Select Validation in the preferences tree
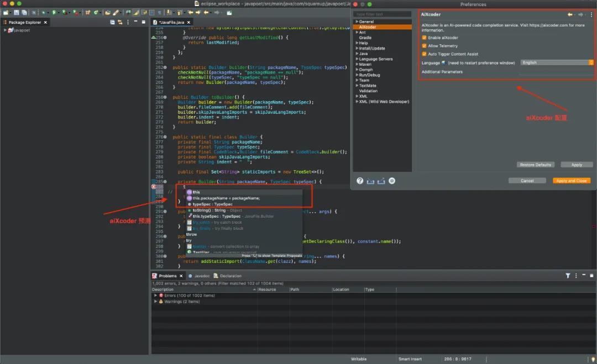Image resolution: width=597 pixels, height=364 pixels. point(368,91)
